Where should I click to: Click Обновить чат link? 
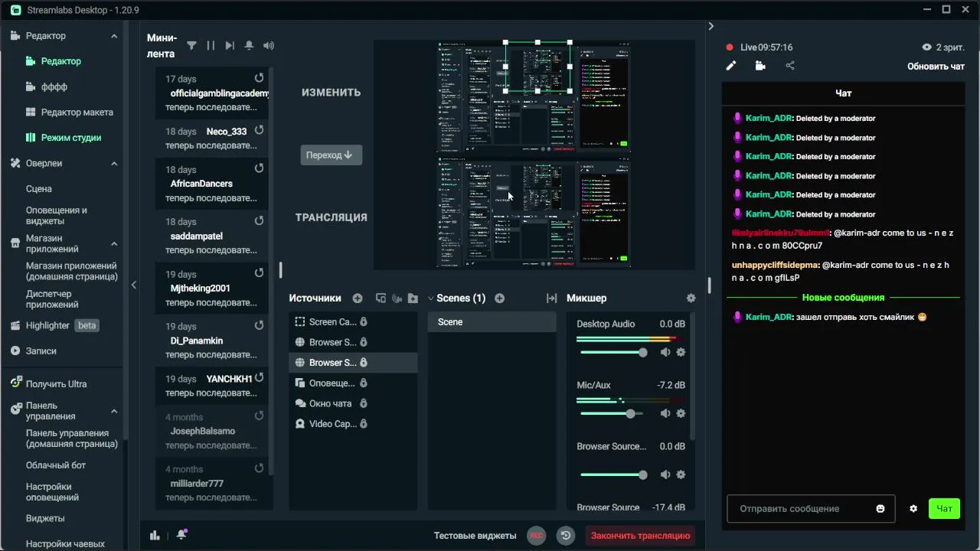[x=936, y=67]
